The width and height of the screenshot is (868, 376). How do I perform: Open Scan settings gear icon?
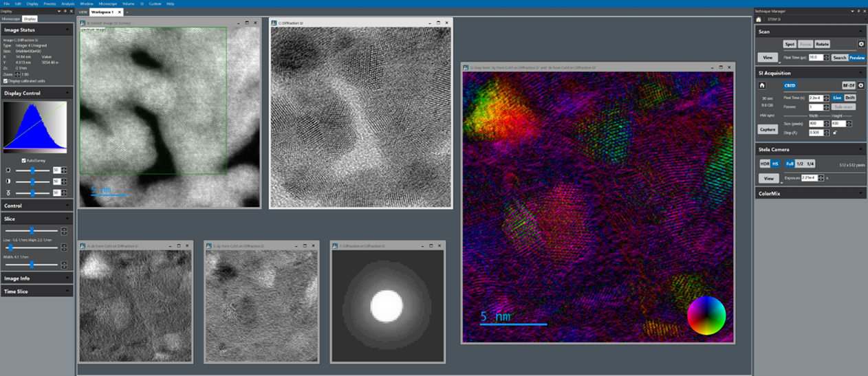[860, 44]
